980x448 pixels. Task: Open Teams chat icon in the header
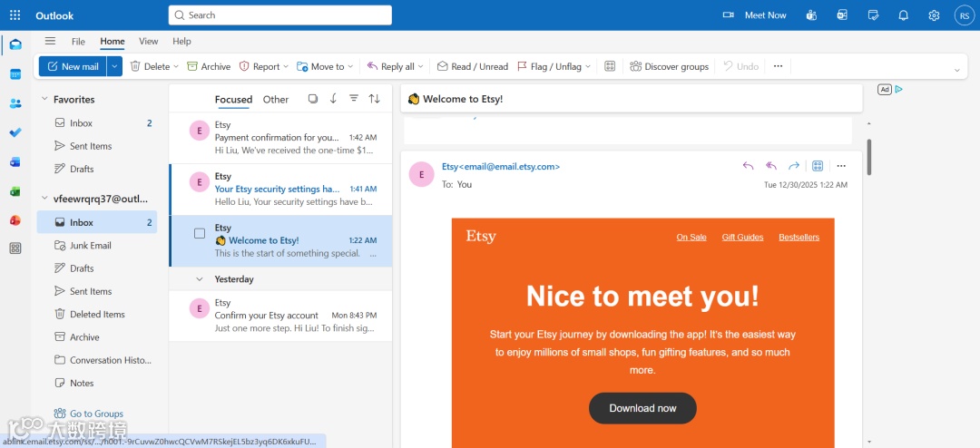pos(811,15)
